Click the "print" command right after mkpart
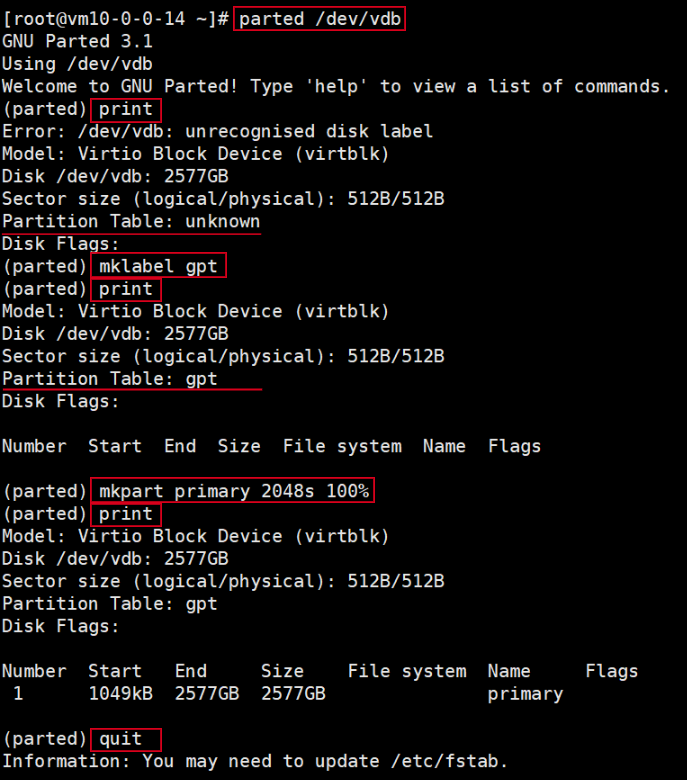 [126, 514]
